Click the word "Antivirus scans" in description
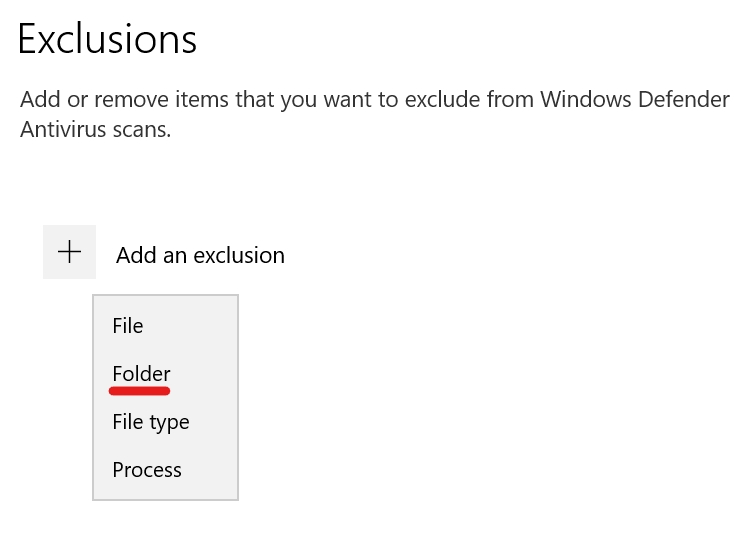This screenshot has width=750, height=541. click(95, 130)
